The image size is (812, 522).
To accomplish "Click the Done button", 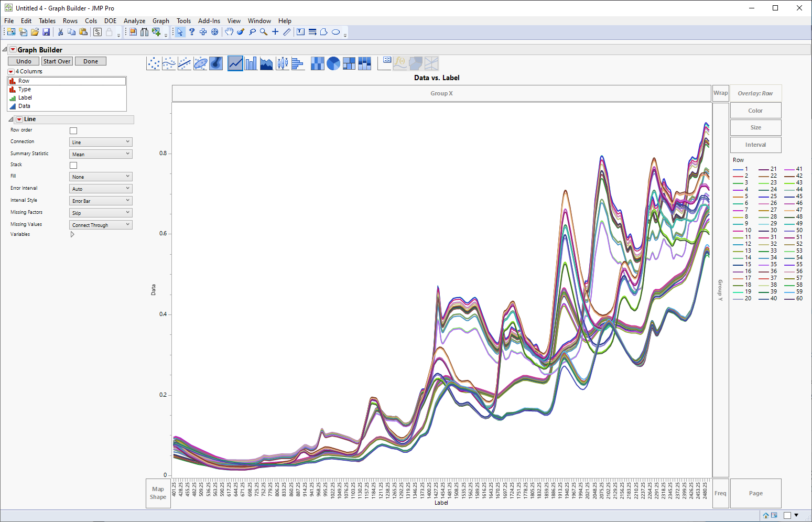I will click(90, 61).
